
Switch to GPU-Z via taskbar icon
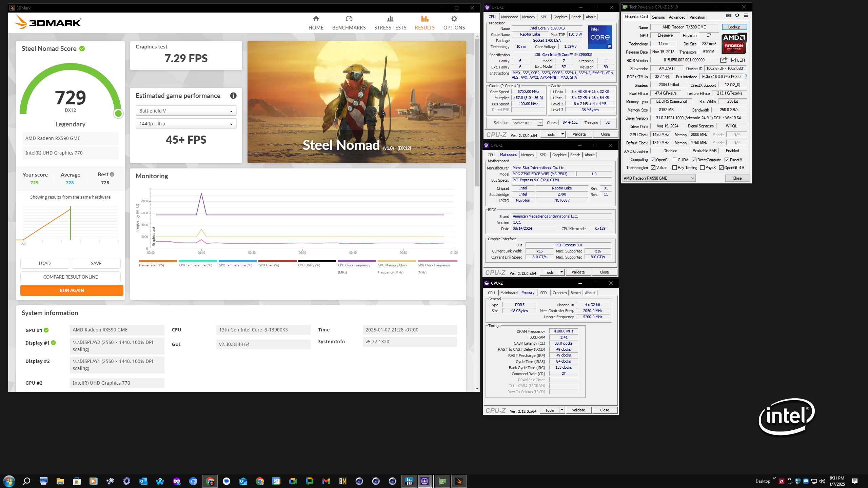point(442,481)
